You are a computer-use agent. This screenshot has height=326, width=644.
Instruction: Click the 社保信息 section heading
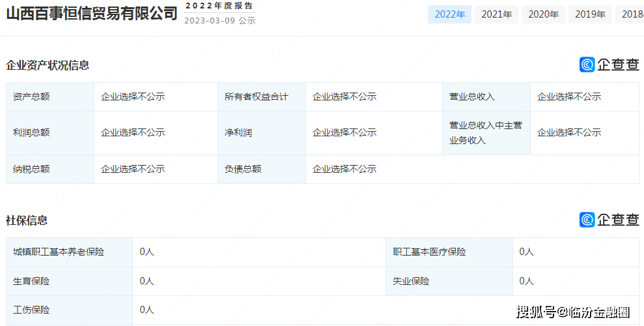pos(27,220)
